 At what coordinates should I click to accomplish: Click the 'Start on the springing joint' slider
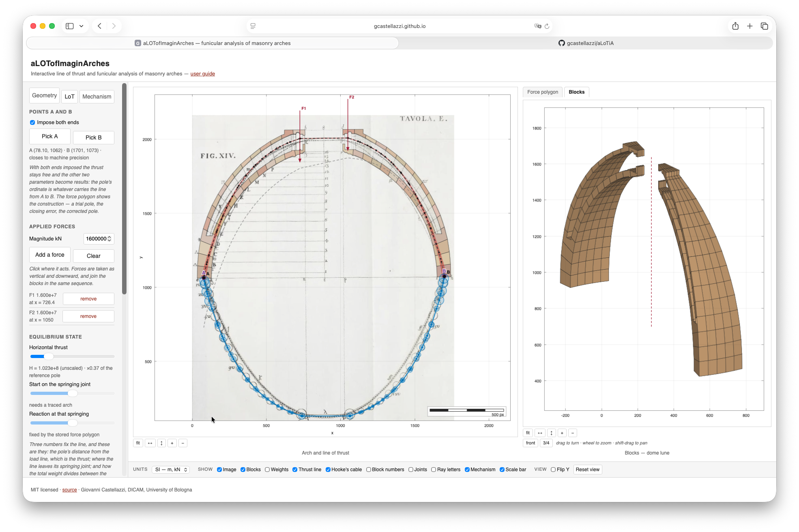click(x=72, y=393)
